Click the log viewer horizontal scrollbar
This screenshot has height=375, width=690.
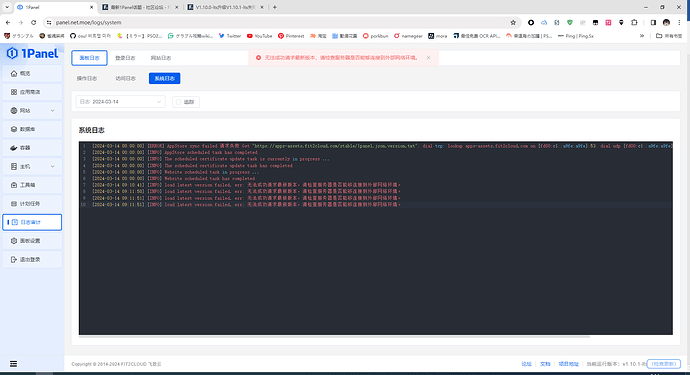pyautogui.click(x=334, y=337)
